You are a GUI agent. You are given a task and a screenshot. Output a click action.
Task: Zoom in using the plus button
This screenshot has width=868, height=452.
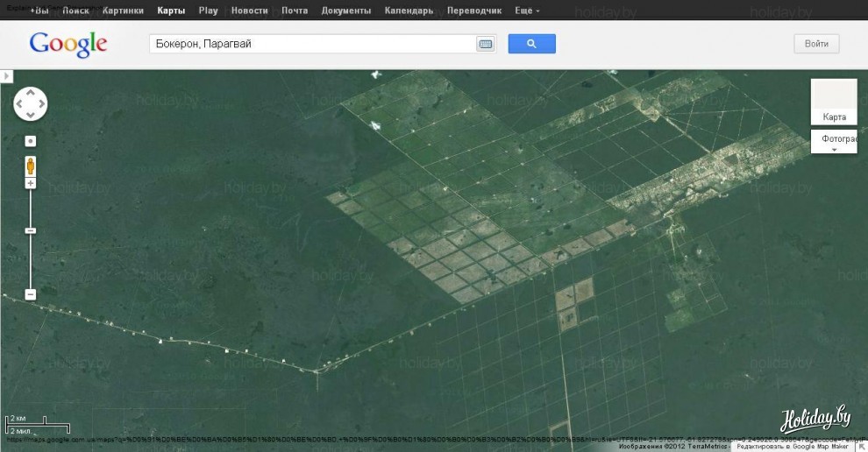(x=31, y=183)
